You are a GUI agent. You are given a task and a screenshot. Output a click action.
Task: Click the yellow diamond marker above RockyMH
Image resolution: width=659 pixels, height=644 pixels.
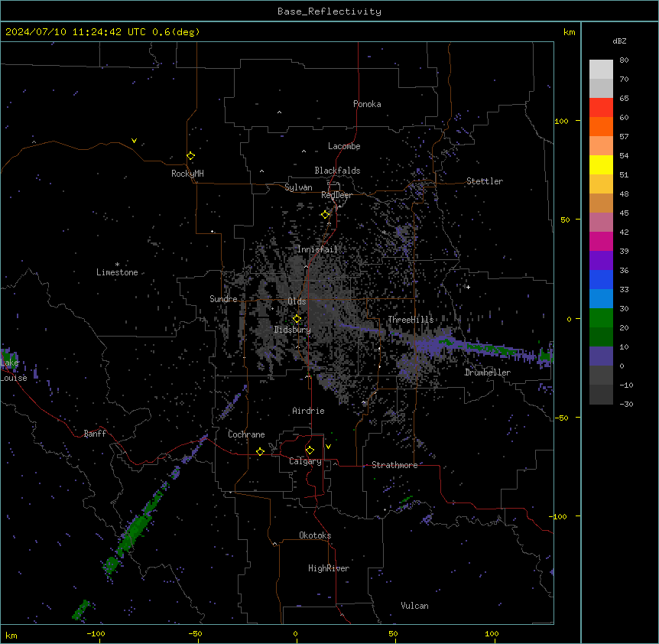190,156
